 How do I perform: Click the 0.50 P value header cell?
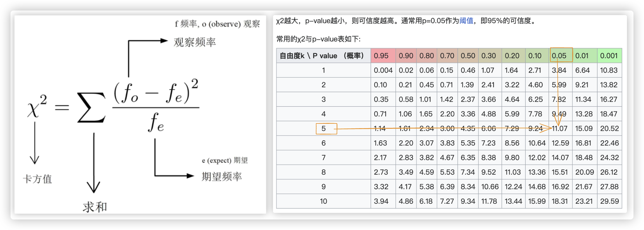coord(468,56)
